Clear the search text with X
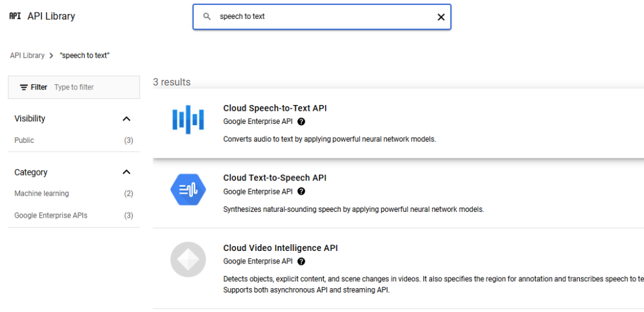 [441, 17]
